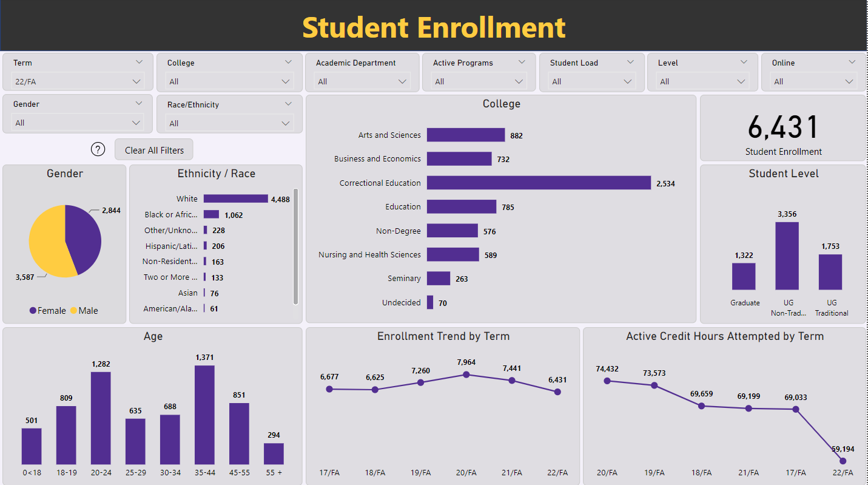The width and height of the screenshot is (868, 485).
Task: Click the question mark help icon
Action: pos(98,150)
